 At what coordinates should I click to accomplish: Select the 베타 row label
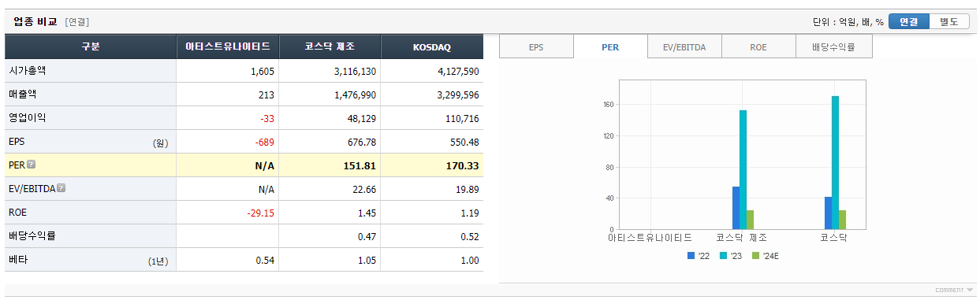(x=18, y=260)
